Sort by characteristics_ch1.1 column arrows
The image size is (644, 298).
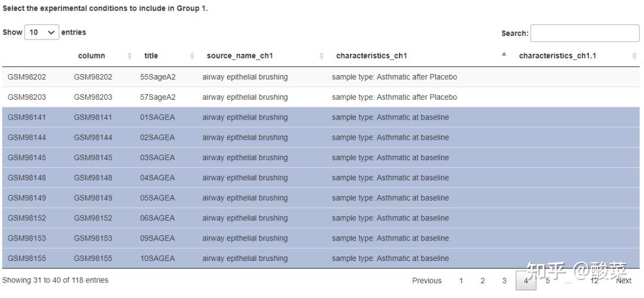click(x=634, y=56)
